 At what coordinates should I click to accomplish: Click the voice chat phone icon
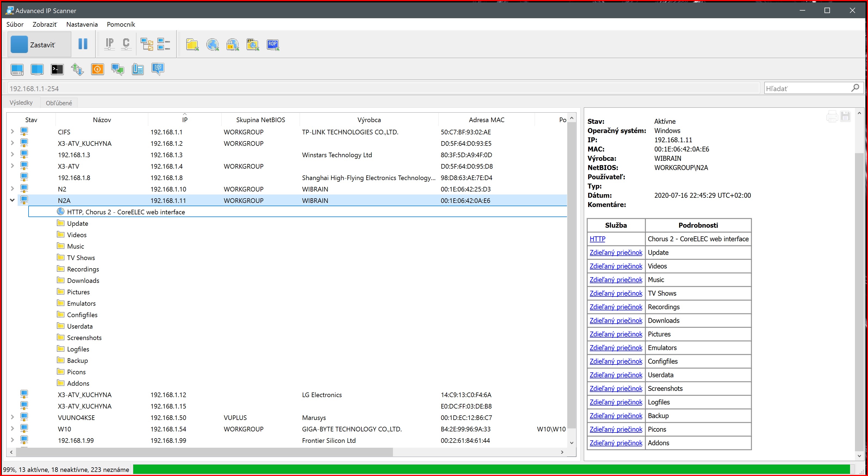[138, 69]
